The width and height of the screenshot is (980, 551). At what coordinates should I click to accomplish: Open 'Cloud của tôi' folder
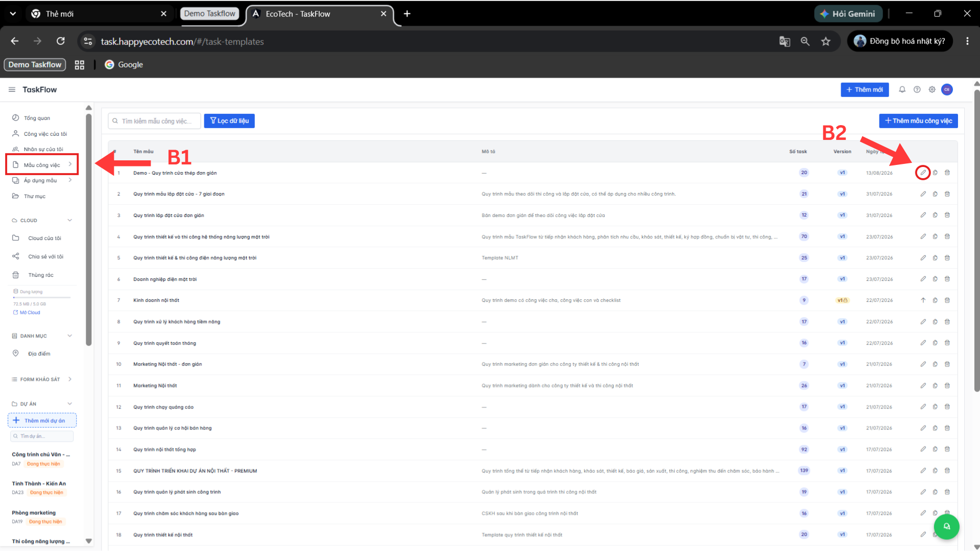43,238
